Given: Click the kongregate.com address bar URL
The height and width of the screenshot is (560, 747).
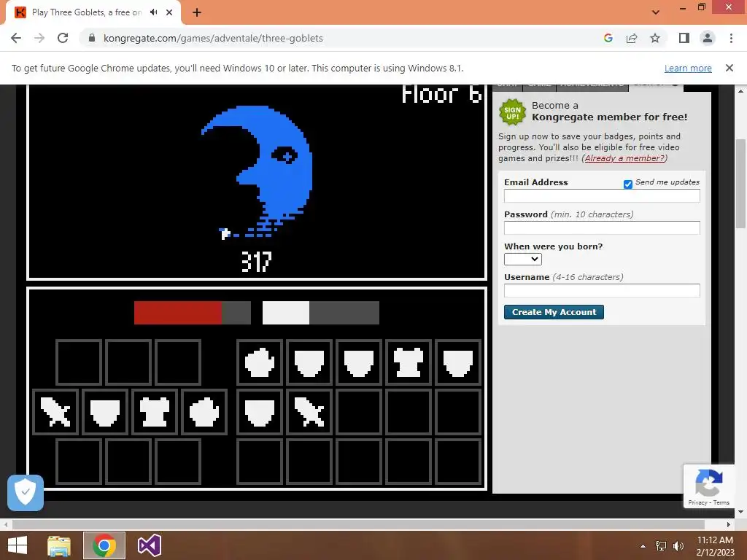Looking at the screenshot, I should coord(213,38).
